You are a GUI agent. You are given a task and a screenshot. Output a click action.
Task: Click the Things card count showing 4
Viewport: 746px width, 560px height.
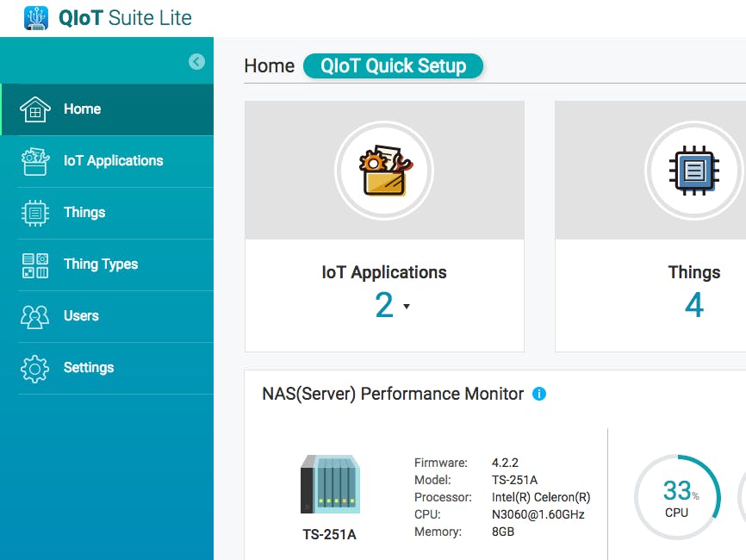point(694,305)
